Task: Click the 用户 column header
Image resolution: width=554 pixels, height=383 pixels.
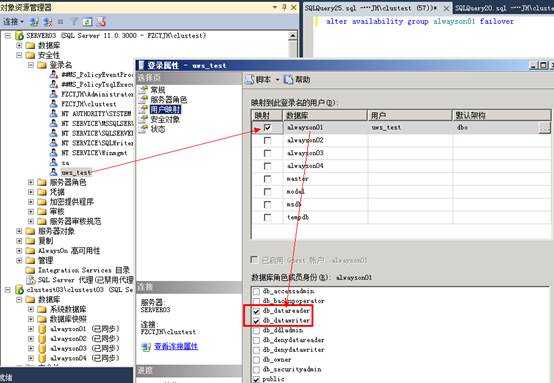Action: (409, 115)
